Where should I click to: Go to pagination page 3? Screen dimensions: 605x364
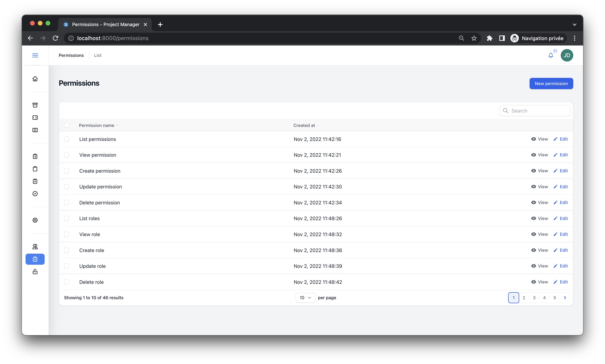[534, 298]
